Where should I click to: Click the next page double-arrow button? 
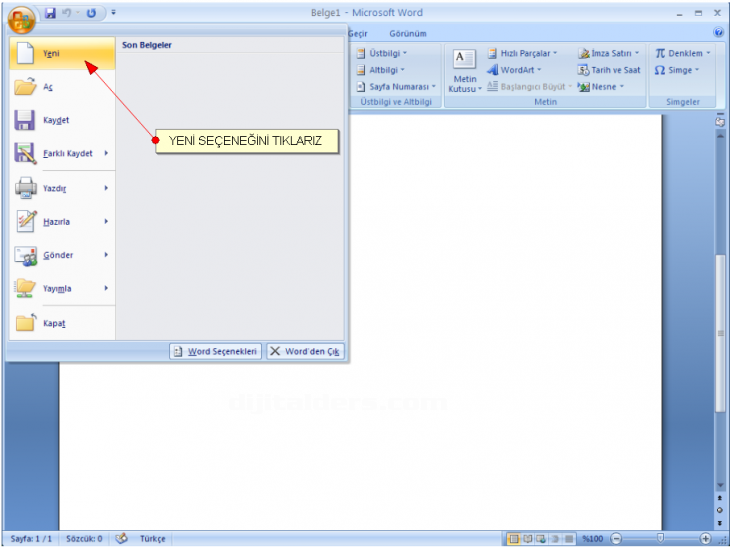pos(720,523)
